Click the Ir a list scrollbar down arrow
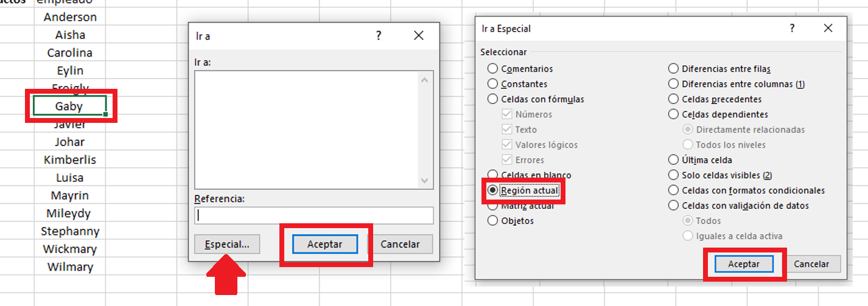The image size is (868, 306). 425,181
